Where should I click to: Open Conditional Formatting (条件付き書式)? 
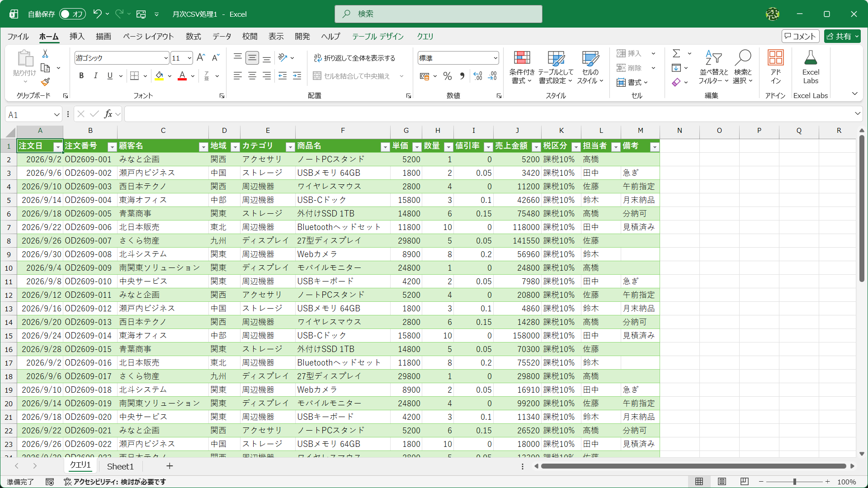522,67
